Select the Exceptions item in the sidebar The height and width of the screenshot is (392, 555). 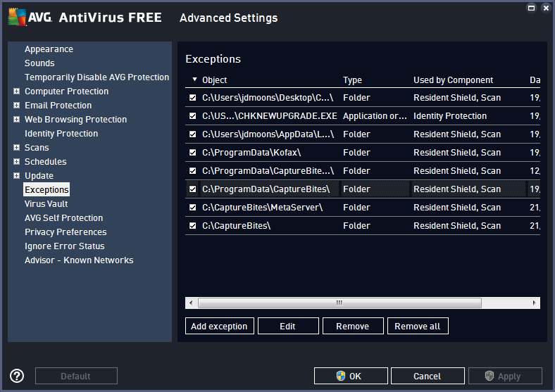click(x=46, y=189)
